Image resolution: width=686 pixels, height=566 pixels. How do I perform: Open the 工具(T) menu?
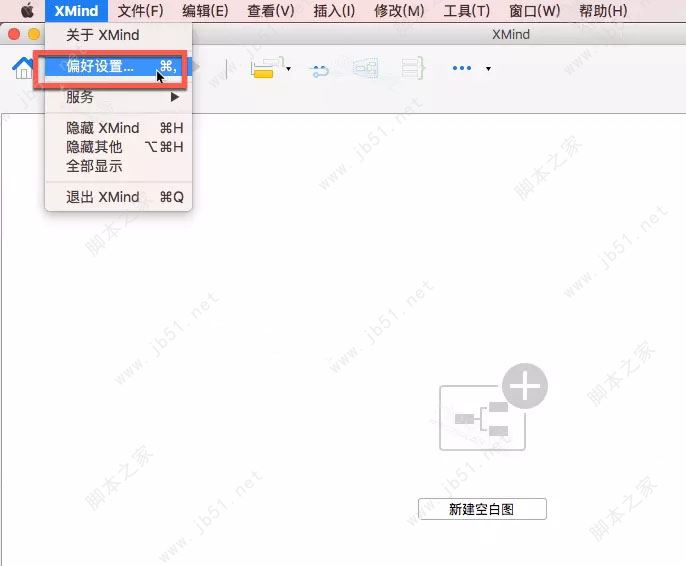[x=466, y=10]
